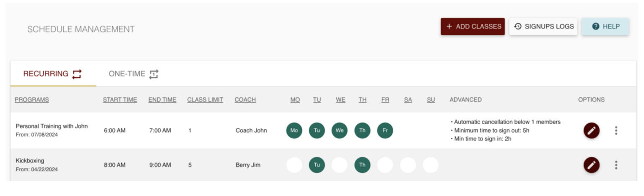This screenshot has width=644, height=196.
Task: Sort by Start Time column
Action: click(120, 100)
